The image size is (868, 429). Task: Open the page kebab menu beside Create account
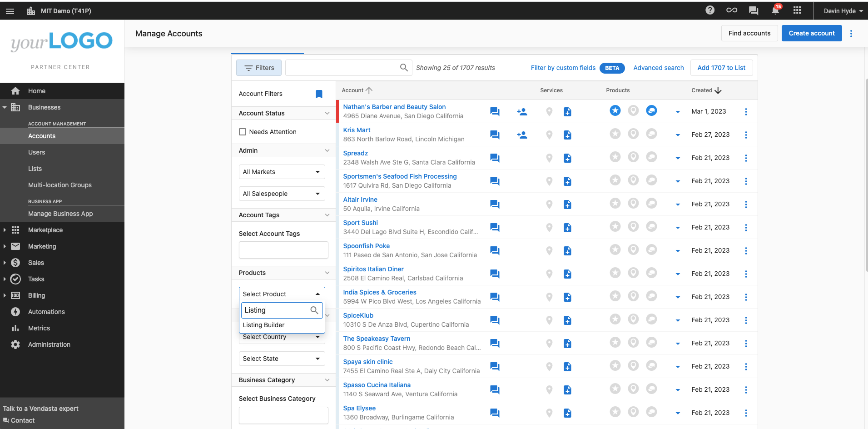tap(851, 33)
